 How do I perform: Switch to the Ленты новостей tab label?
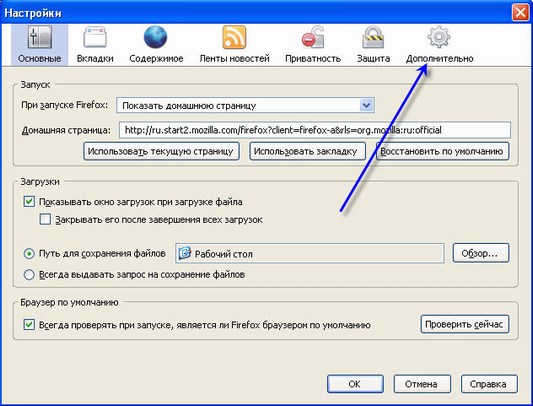(x=235, y=58)
